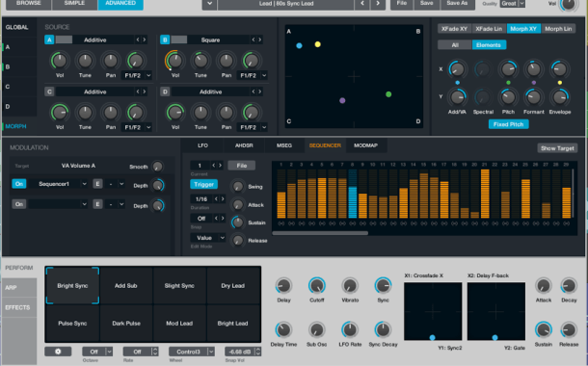Click sequencer step 21 bar
Viewport: 588px width, 366px height.
pyautogui.click(x=485, y=194)
